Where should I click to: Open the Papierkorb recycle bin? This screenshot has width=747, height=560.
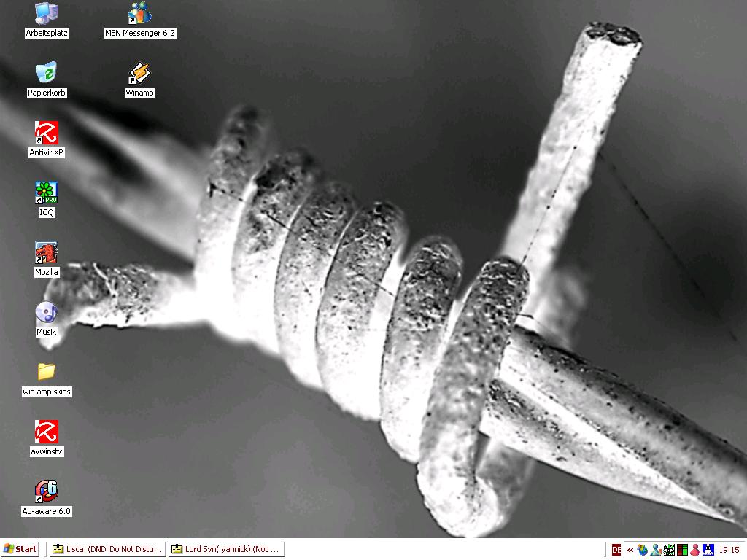pyautogui.click(x=47, y=73)
